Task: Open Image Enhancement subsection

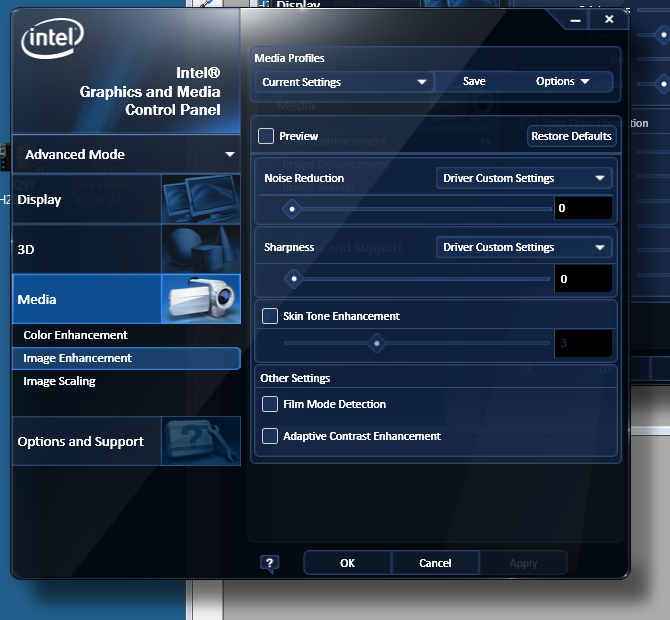Action: click(x=126, y=358)
